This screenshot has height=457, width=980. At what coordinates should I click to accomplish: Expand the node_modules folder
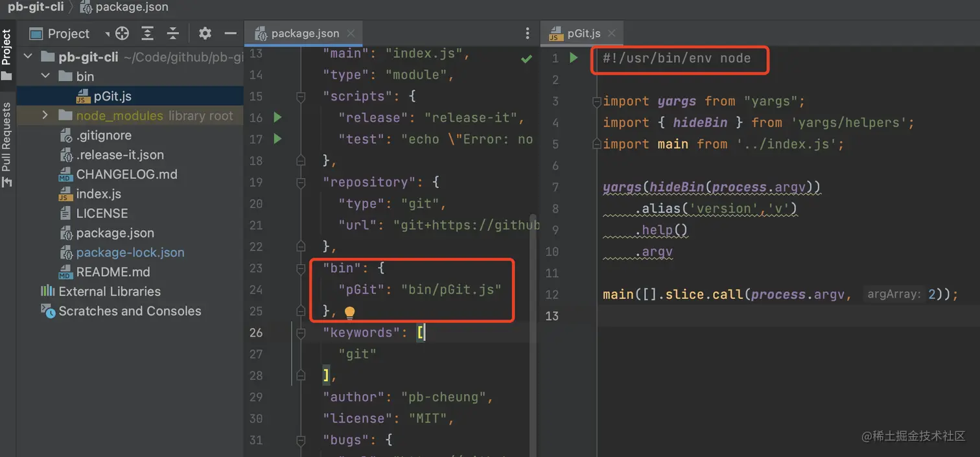(x=45, y=115)
